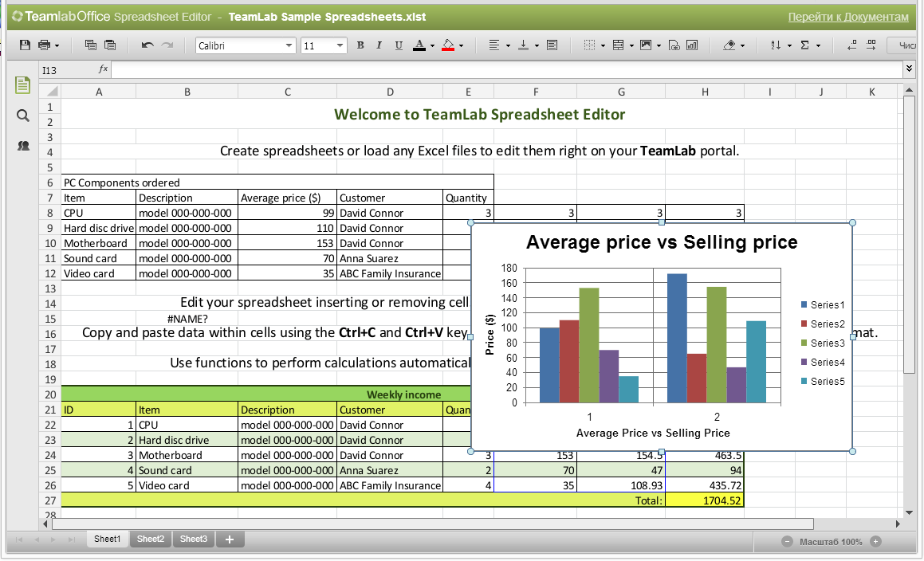Click the Paste icon in the toolbar
This screenshot has width=924, height=561.
(110, 45)
